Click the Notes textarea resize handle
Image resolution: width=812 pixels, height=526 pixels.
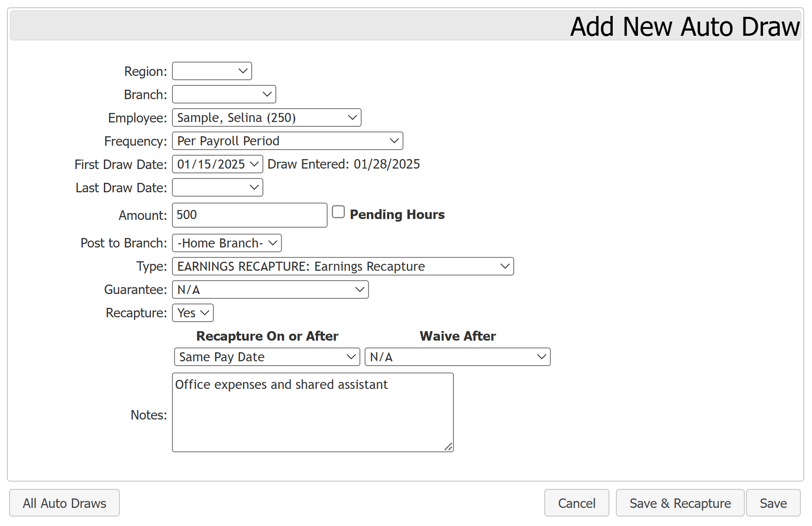(448, 447)
